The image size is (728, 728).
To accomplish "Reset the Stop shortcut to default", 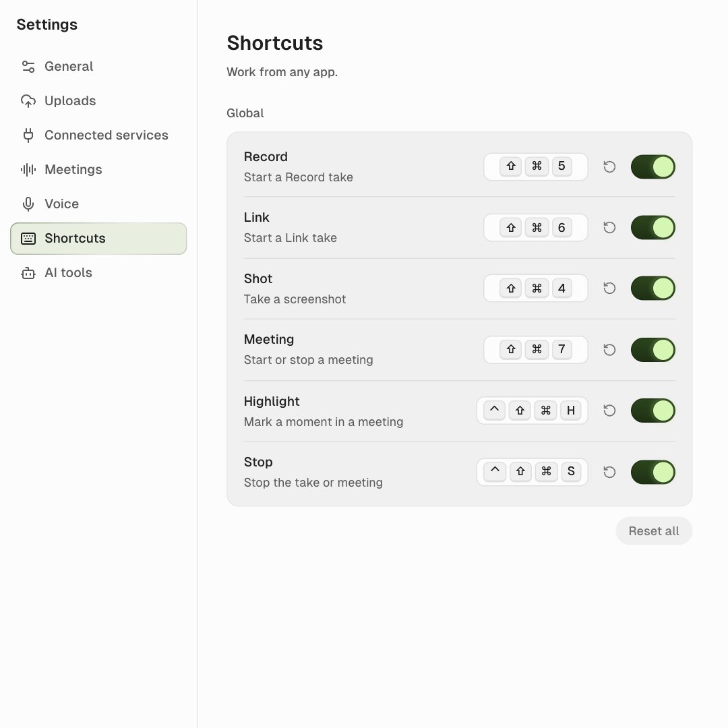I will (x=609, y=472).
